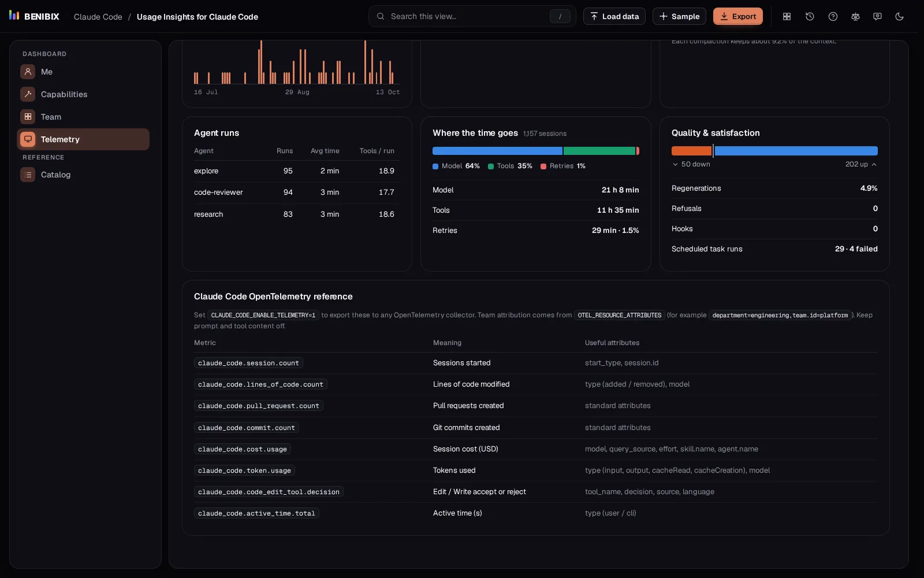Click claude_code.cost.usage metric
Screen dimensions: 924x578
point(243,449)
